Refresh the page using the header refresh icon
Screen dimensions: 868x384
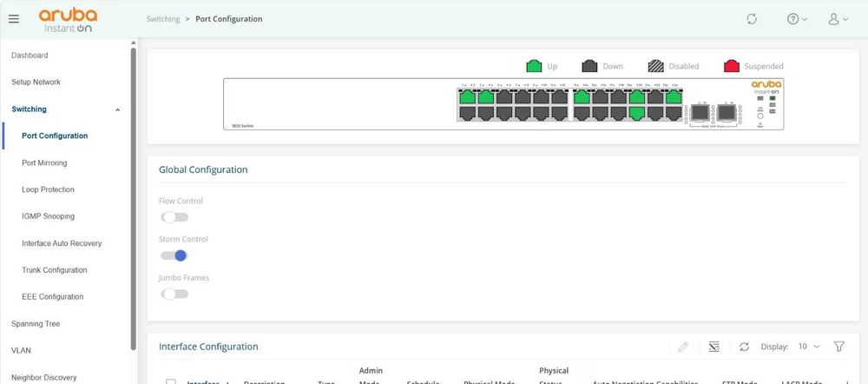tap(751, 19)
